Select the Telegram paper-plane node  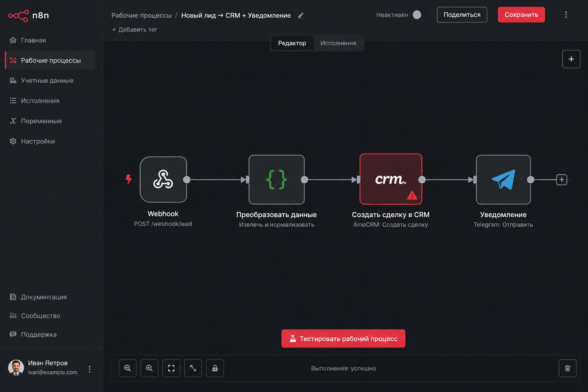click(503, 180)
